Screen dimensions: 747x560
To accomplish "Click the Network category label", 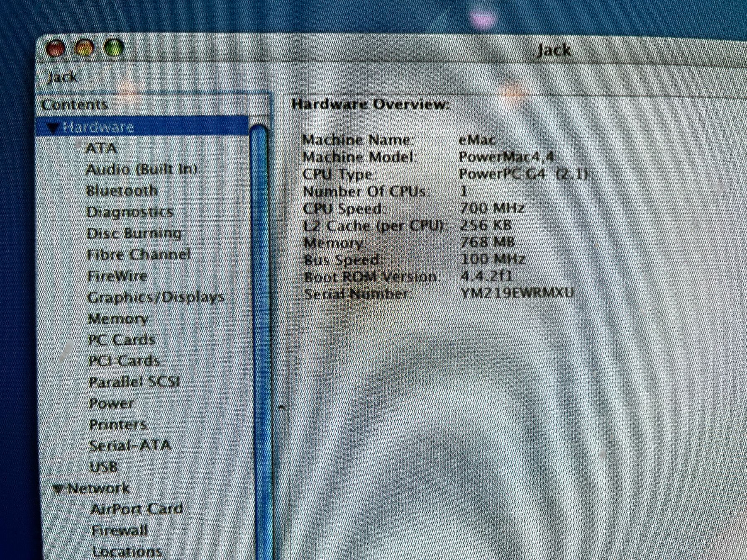I will pos(98,489).
